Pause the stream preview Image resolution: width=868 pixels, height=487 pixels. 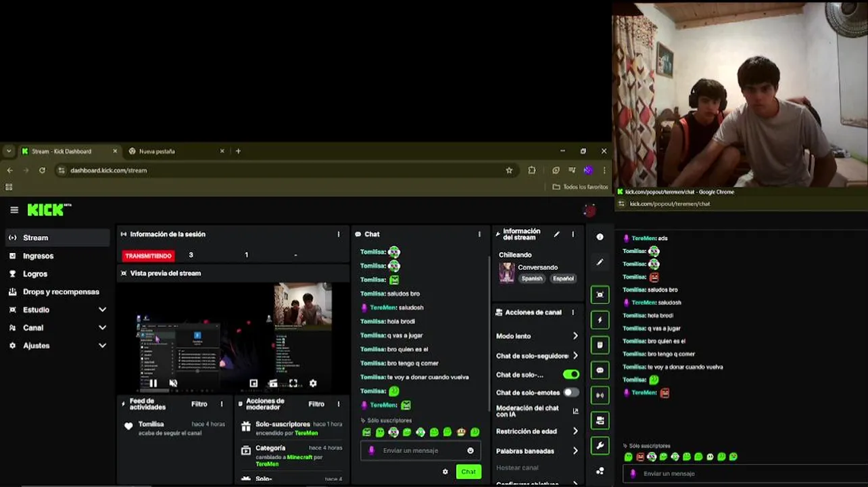tap(153, 384)
